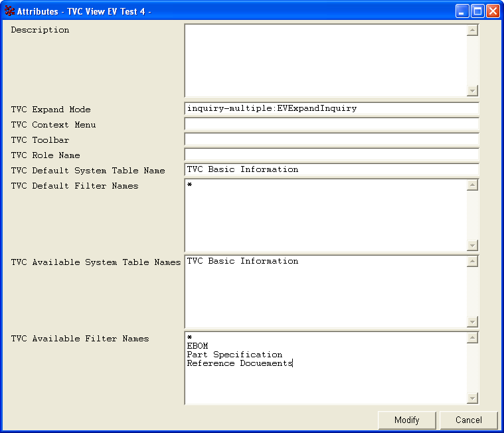Click the Cancel button
Screen dimensions: 504x433
468,420
